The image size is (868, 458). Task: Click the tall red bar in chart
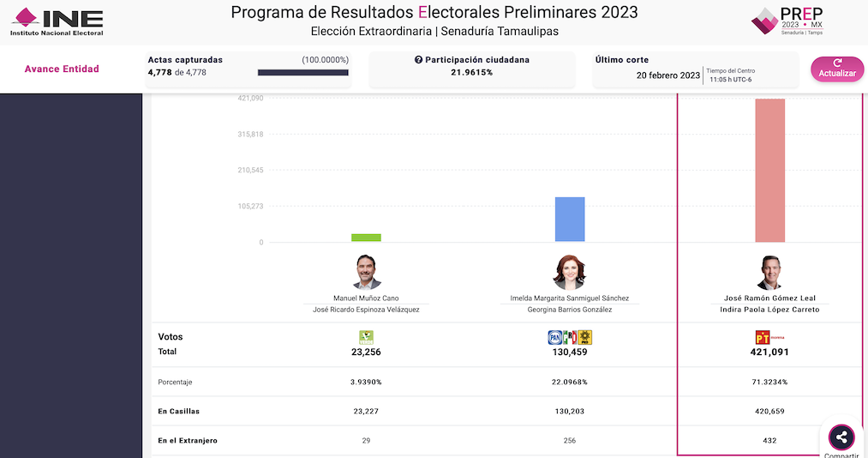(769, 171)
